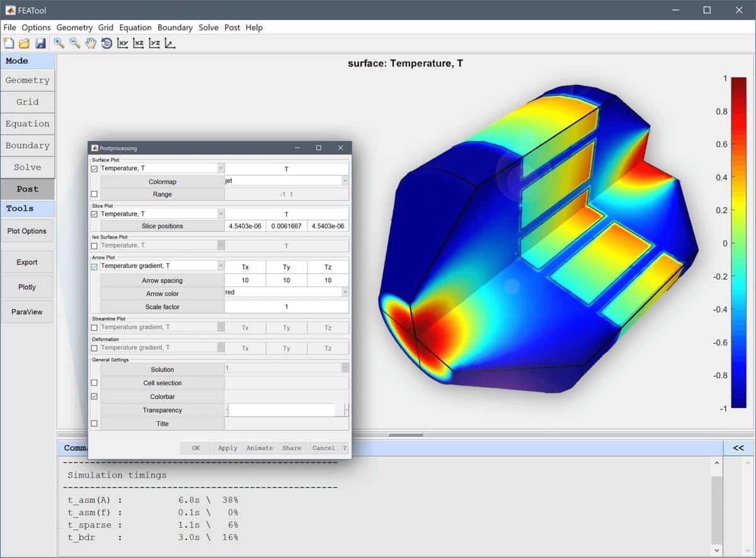
Task: Disable the Surface Plot checkbox
Action: 94,168
